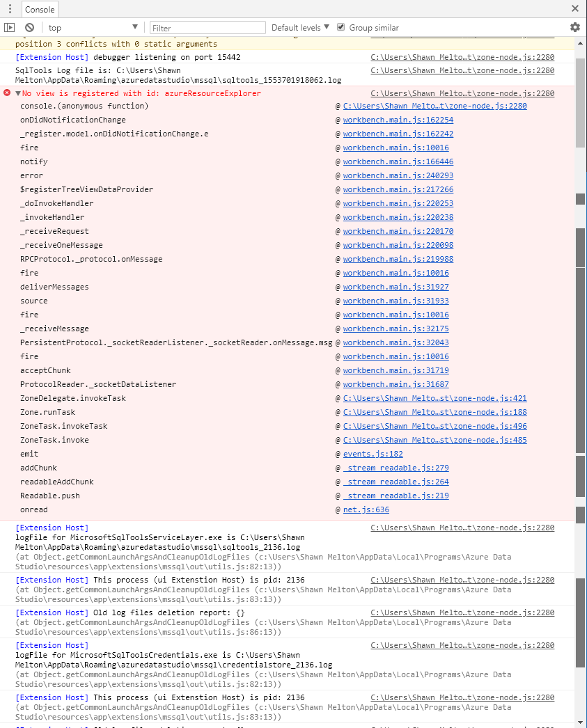Click 'Old log files deletion report: {}' message
The height and width of the screenshot is (728, 587).
pyautogui.click(x=169, y=613)
